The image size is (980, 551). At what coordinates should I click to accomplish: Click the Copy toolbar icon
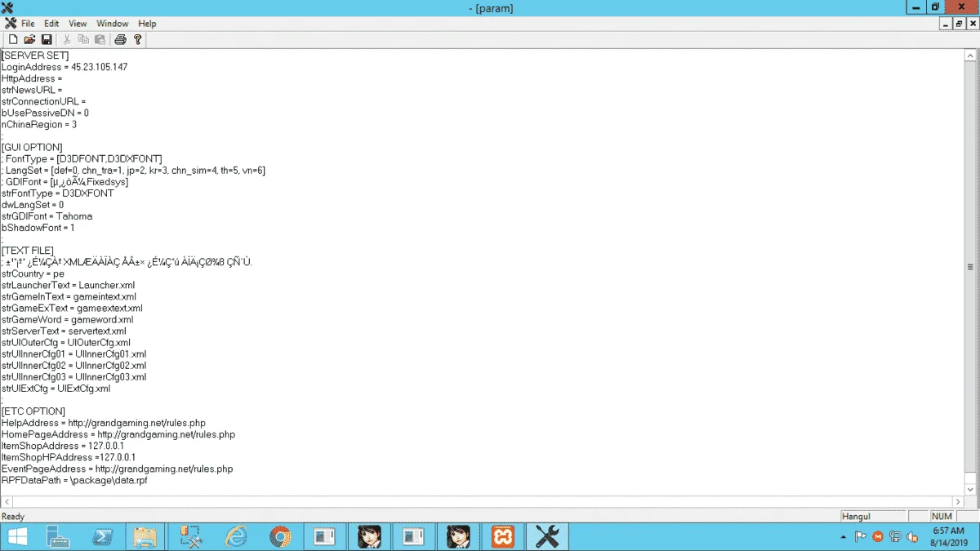(x=83, y=39)
